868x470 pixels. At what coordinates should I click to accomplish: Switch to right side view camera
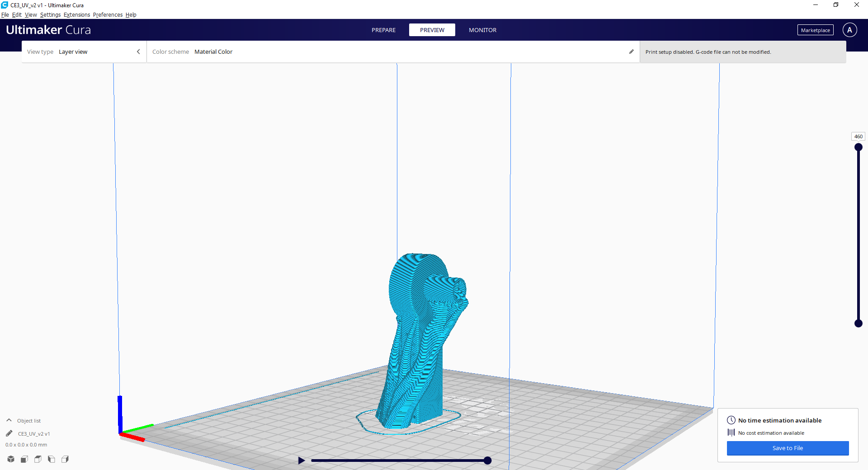pyautogui.click(x=65, y=459)
